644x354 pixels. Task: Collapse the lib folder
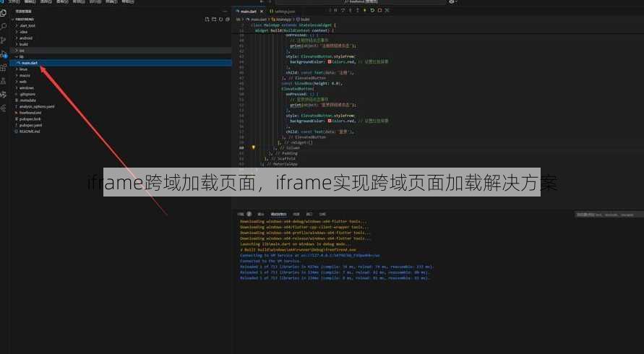pos(22,56)
